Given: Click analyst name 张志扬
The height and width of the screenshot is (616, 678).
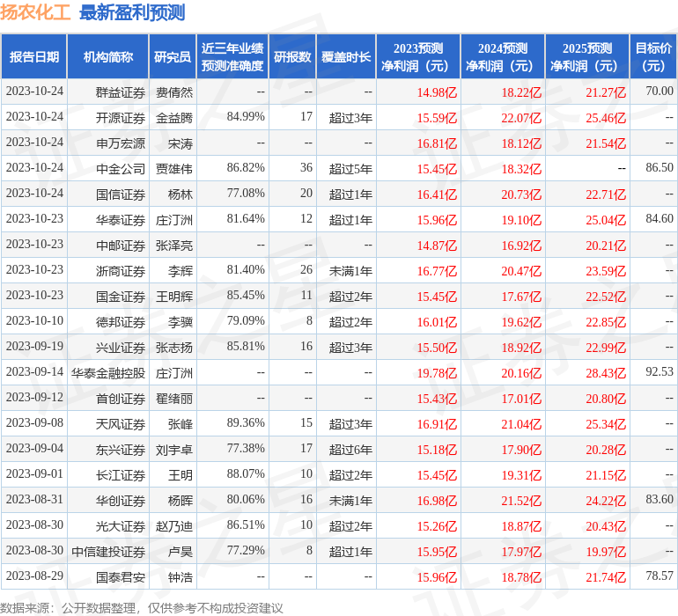Looking at the screenshot, I should click(x=173, y=347).
